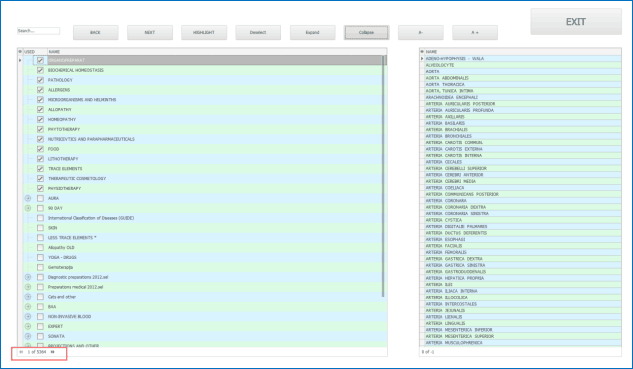Decrease font size with A- button
Viewport: 633px width, 369px height.
(x=421, y=33)
